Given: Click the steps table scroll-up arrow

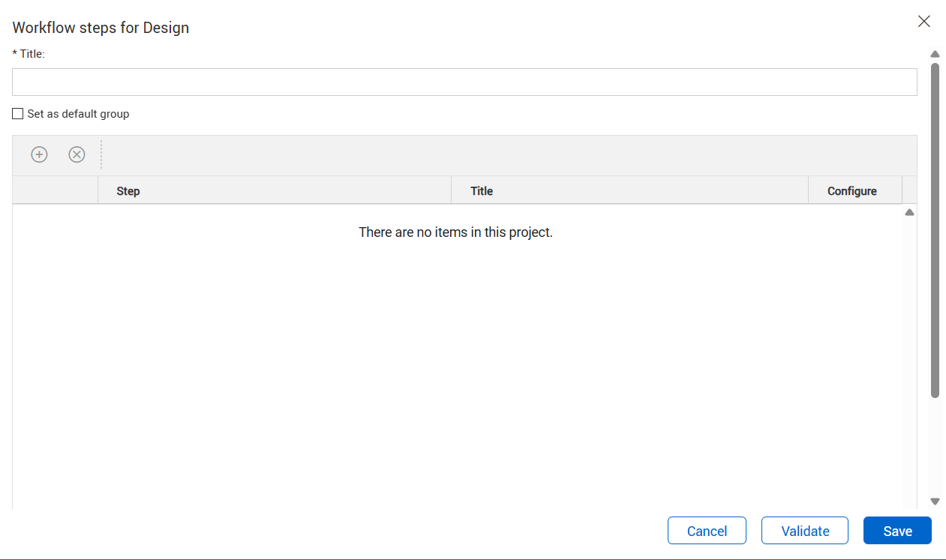Looking at the screenshot, I should [x=909, y=213].
